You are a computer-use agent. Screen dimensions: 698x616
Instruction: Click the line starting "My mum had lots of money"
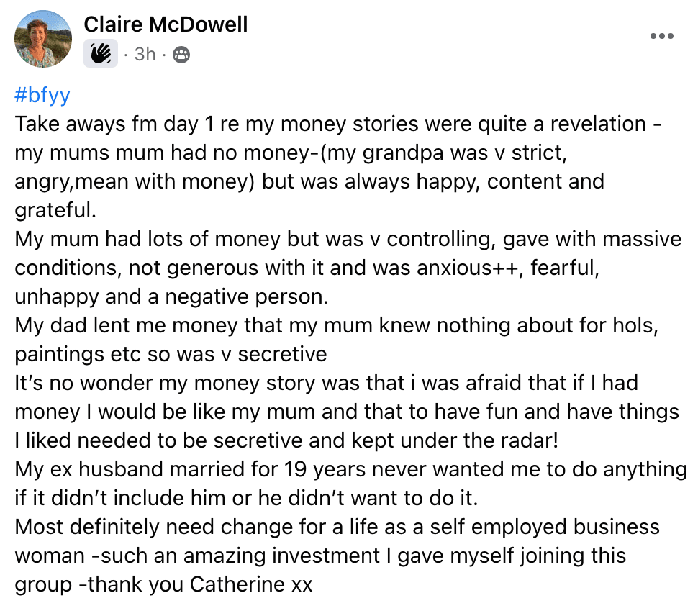(x=345, y=239)
